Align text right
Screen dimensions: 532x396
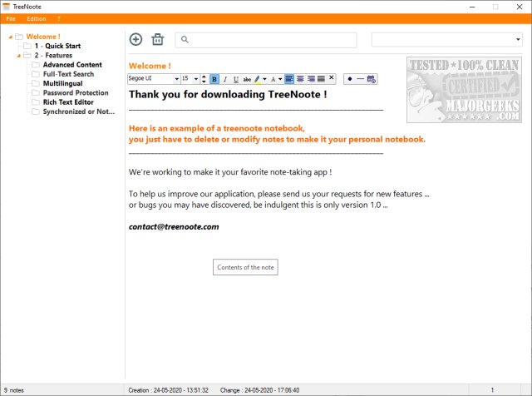[311, 79]
